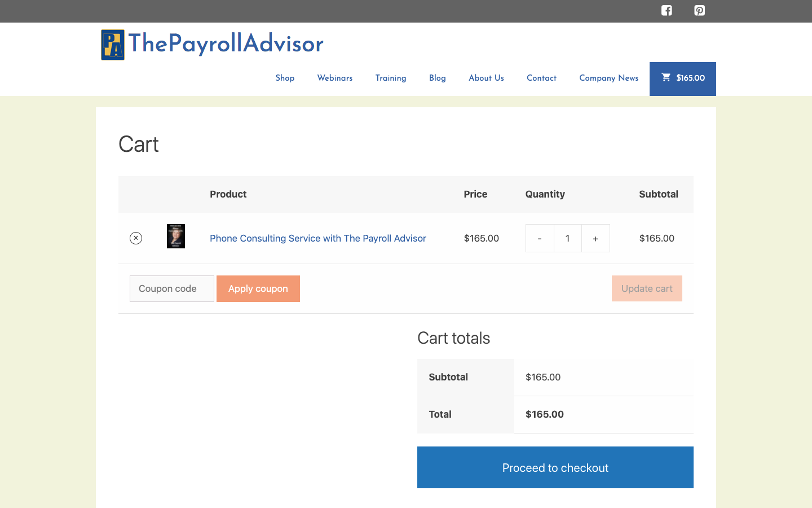Viewport: 812px width, 508px height.
Task: Go to the Contact page
Action: (x=541, y=78)
